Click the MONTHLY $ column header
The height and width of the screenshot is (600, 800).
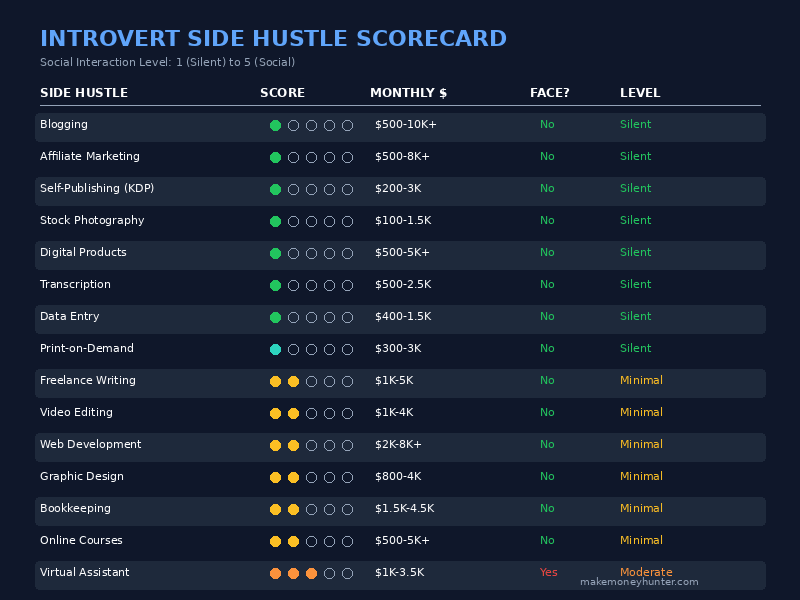408,93
